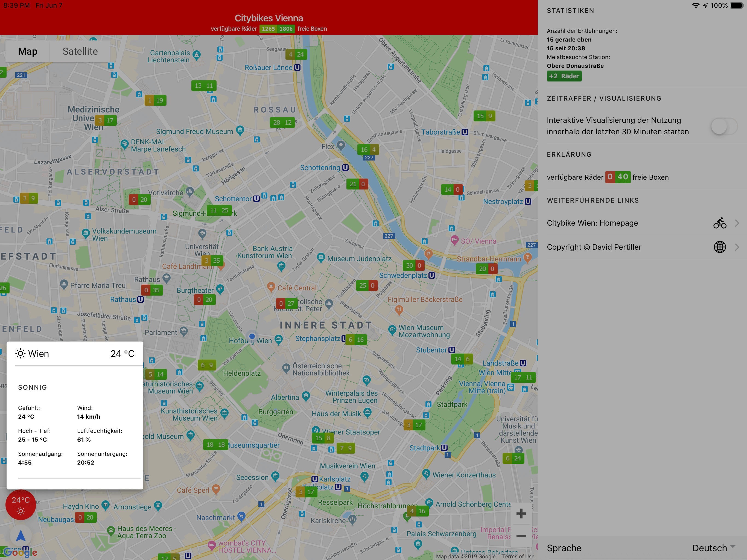The height and width of the screenshot is (560, 747).
Task: Open the Citybike Wien: Homepage link
Action: pos(592,223)
